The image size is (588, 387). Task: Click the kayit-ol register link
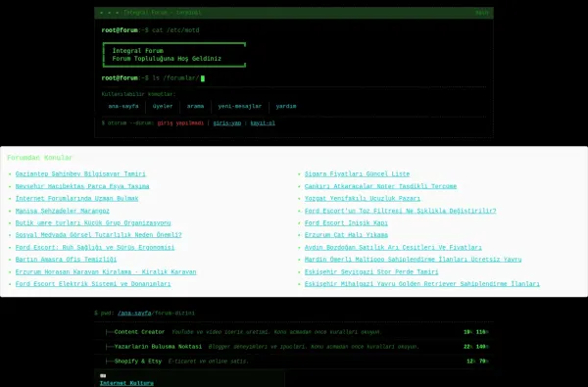click(x=263, y=123)
